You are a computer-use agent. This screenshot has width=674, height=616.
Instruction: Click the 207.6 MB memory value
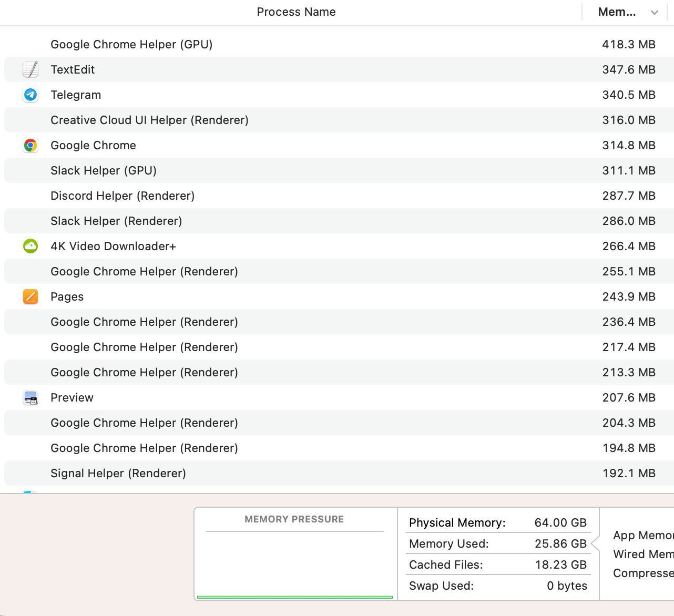tap(629, 397)
